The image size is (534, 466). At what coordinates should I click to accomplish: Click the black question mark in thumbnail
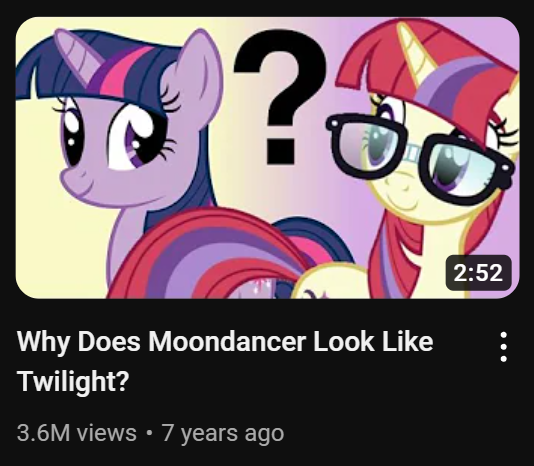click(281, 97)
